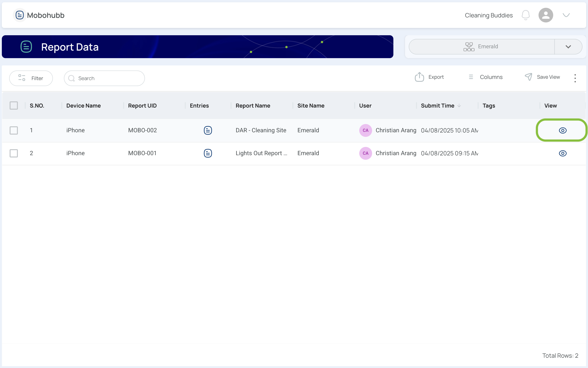The height and width of the screenshot is (368, 588).
Task: Click the Report UID column header
Action: 142,106
